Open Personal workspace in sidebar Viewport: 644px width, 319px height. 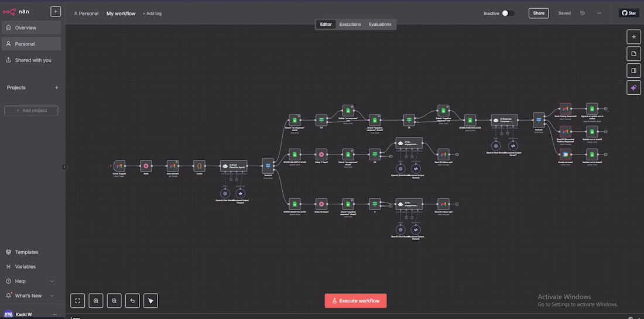click(31, 44)
